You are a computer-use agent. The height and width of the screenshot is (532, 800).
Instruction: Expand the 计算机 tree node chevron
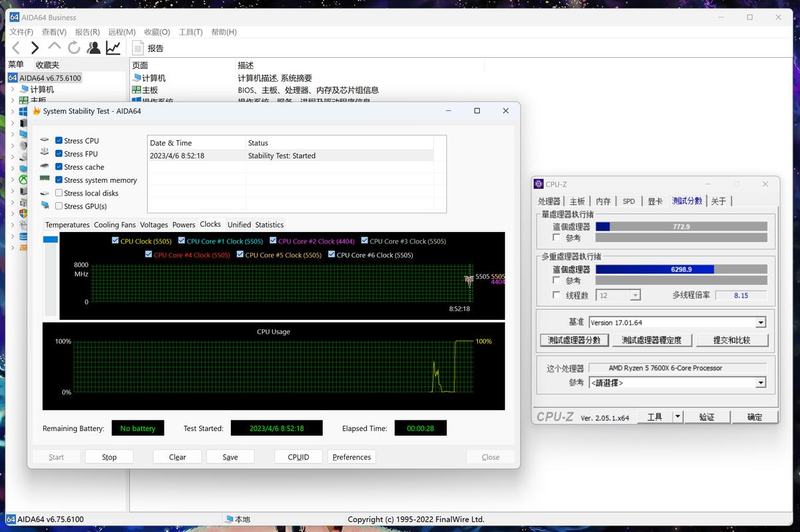pos(11,89)
